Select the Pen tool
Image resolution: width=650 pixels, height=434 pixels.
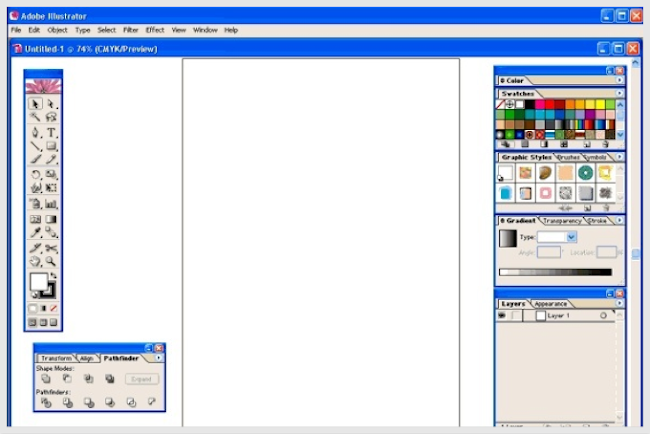[x=35, y=132]
